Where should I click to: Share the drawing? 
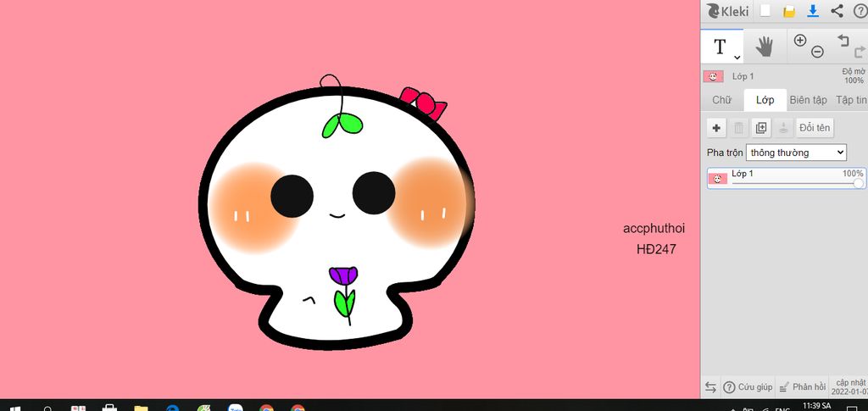[x=837, y=11]
